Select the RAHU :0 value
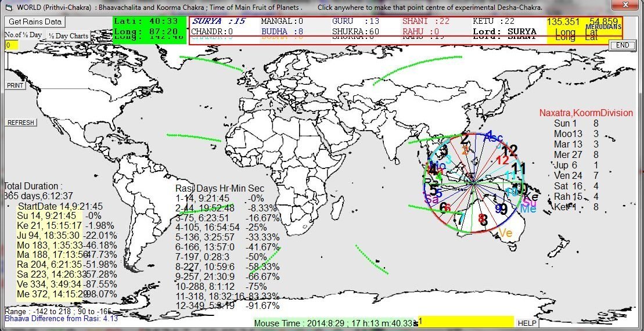The height and width of the screenshot is (331, 644). (x=420, y=31)
